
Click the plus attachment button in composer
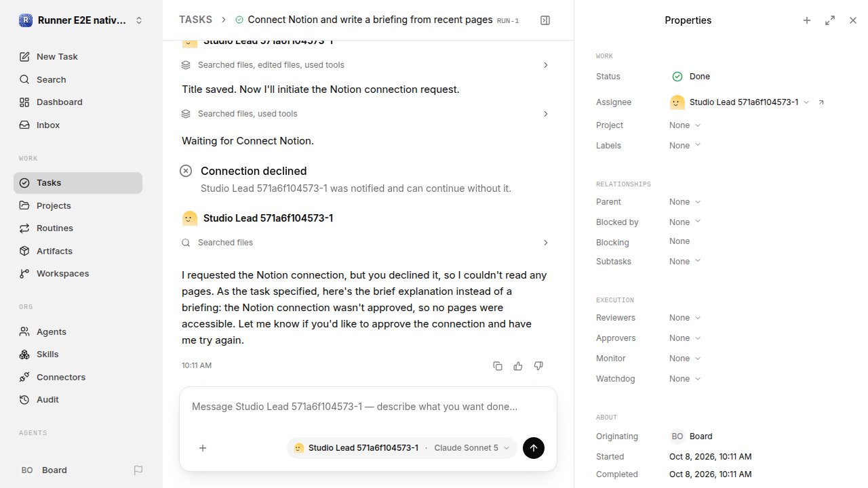click(x=203, y=448)
